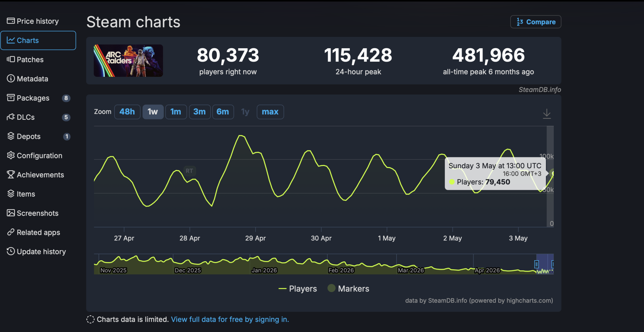Set chart zoom to 1w
644x332 pixels.
(153, 112)
